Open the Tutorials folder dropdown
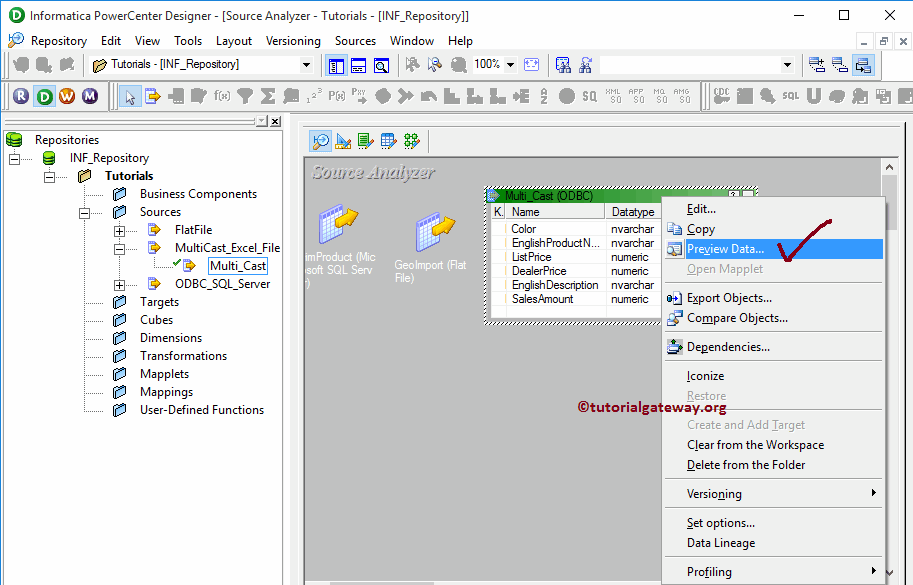Image resolution: width=913 pixels, height=585 pixels. coord(306,65)
